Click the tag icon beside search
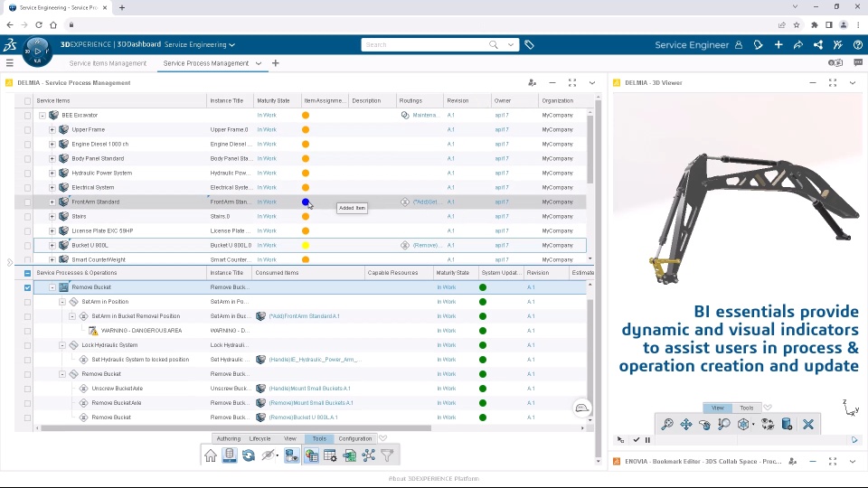 (529, 45)
